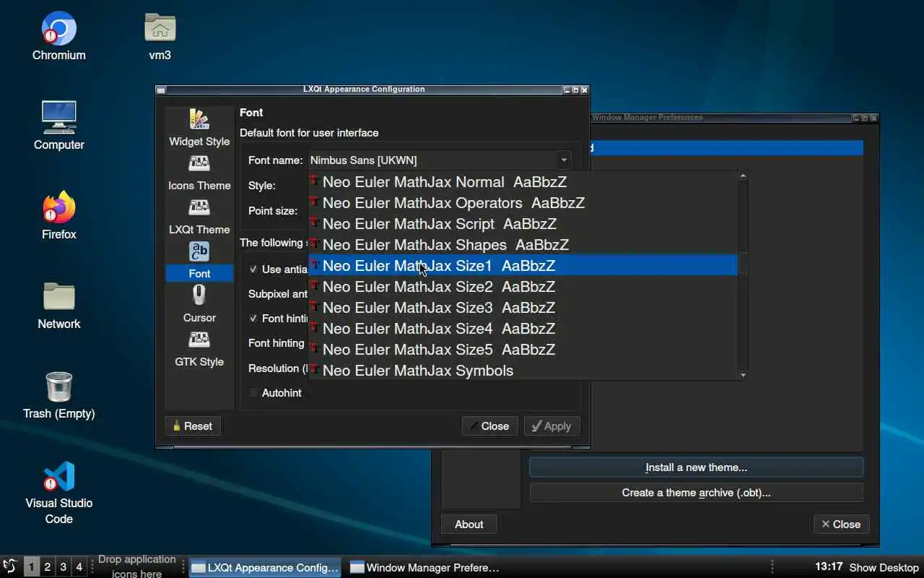This screenshot has height=578, width=924.
Task: Switch to workspace 1
Action: 31,567
